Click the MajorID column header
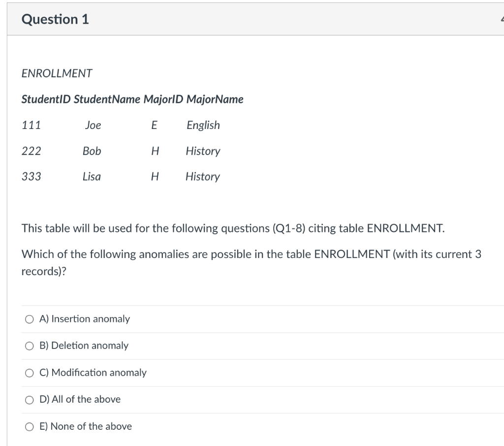This screenshot has width=504, height=446. [x=163, y=99]
